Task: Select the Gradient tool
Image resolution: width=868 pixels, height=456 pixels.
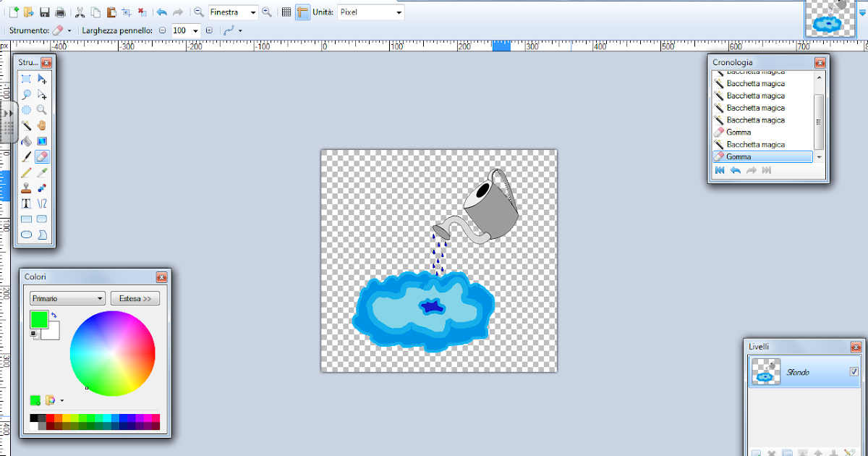Action: (x=42, y=141)
